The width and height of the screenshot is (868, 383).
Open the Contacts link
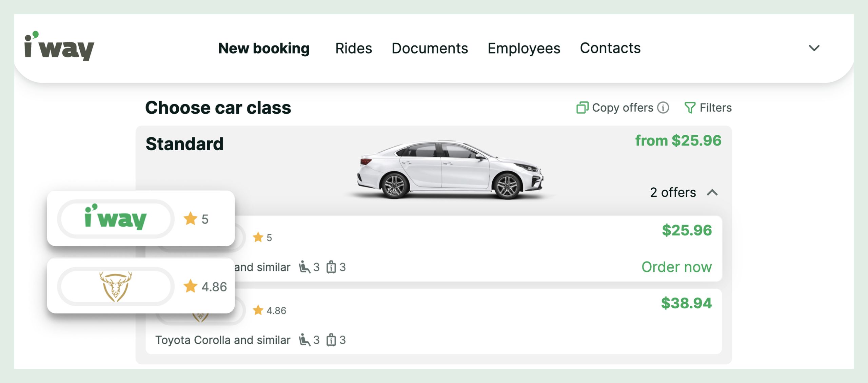tap(610, 48)
